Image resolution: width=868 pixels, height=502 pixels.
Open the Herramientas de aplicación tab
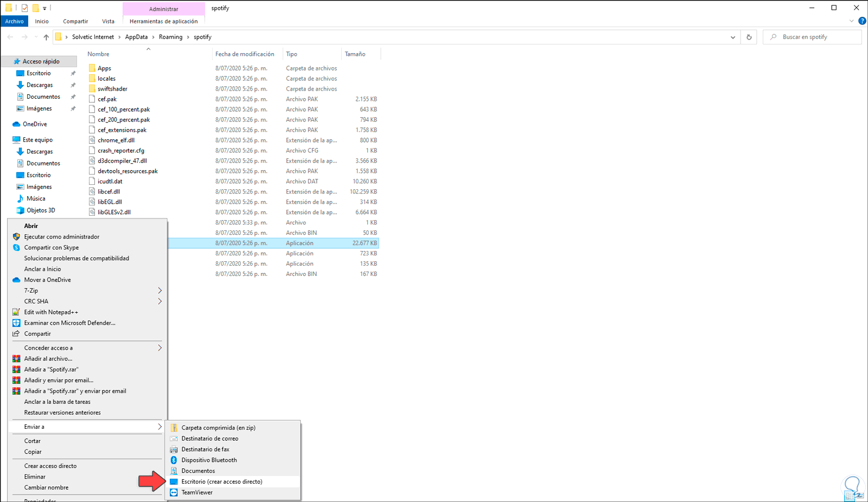pyautogui.click(x=164, y=21)
